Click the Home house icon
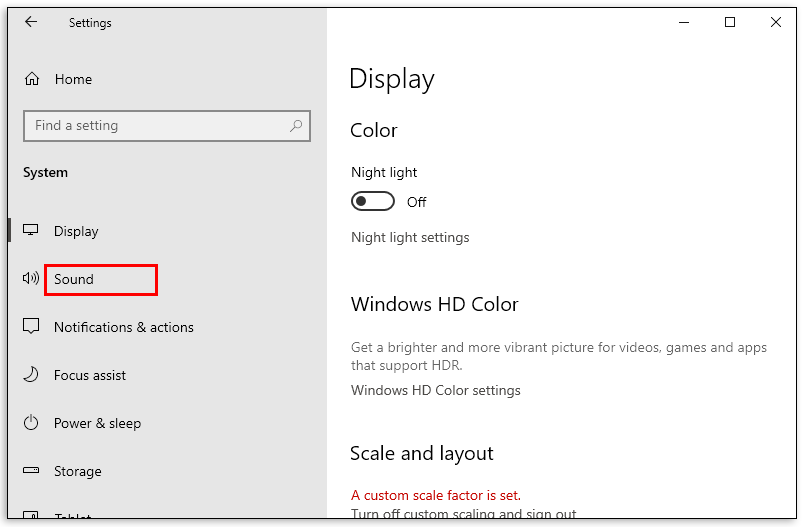This screenshot has width=805, height=527. [x=32, y=79]
